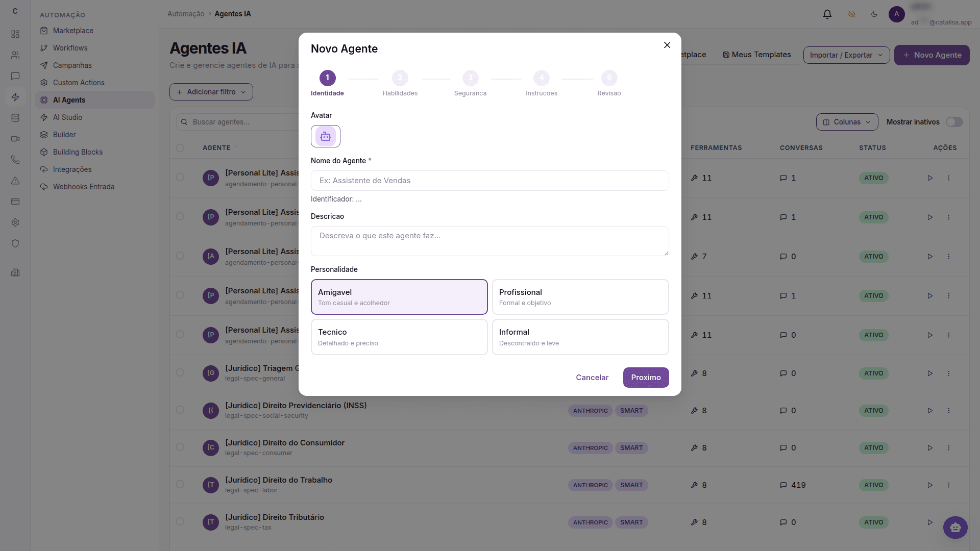980x551 pixels.
Task: Click Automação breadcrumb link
Action: 186,14
